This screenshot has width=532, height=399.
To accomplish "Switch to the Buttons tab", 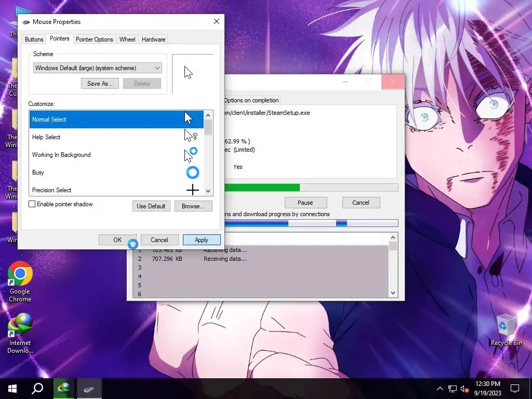I will pos(34,39).
